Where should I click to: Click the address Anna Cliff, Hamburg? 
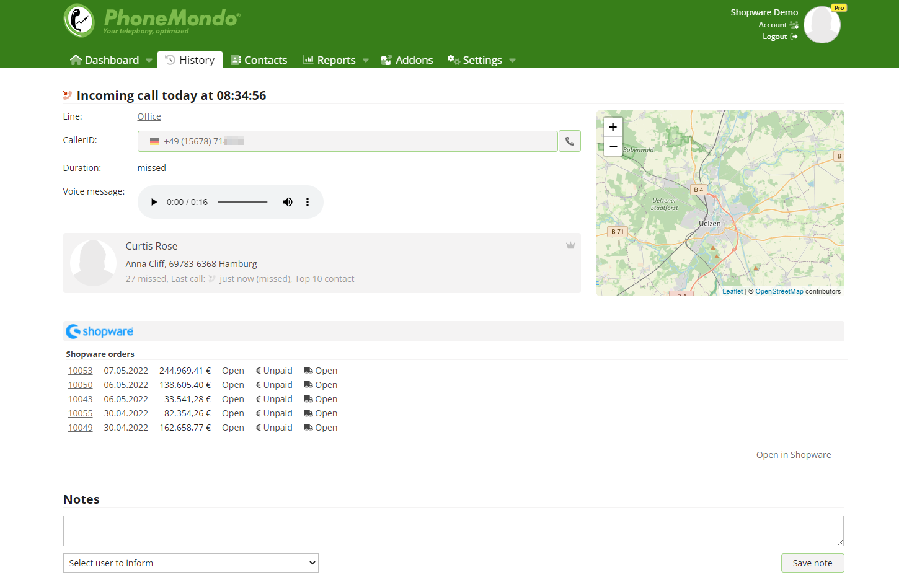(191, 264)
